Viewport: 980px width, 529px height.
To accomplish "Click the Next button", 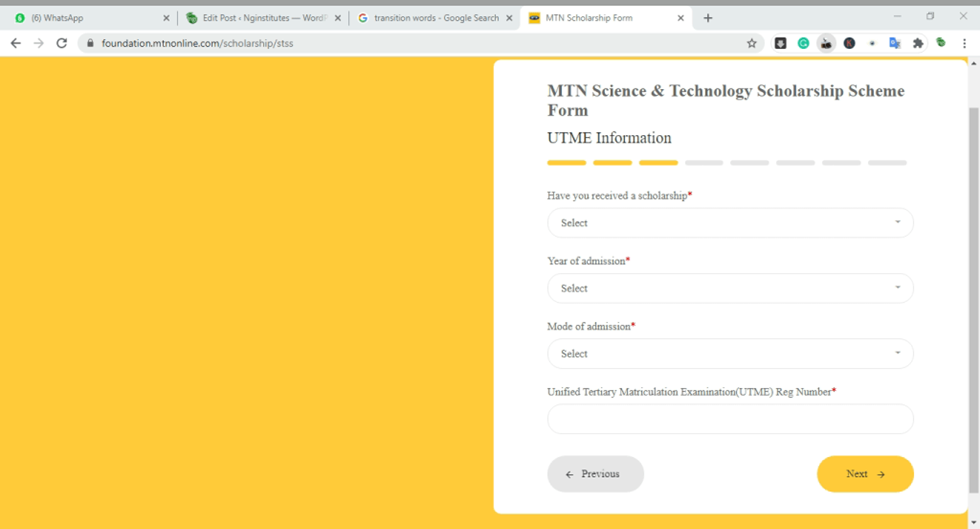I will coord(865,474).
